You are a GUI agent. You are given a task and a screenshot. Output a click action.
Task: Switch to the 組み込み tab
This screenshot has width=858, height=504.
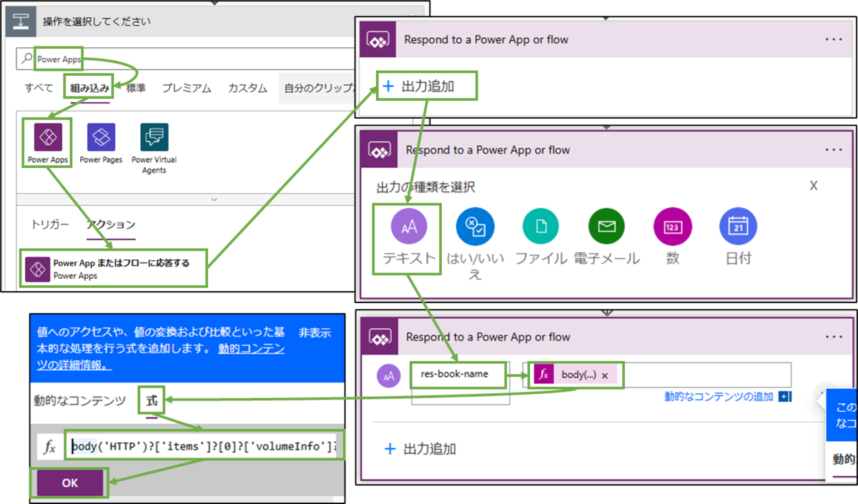tap(89, 89)
